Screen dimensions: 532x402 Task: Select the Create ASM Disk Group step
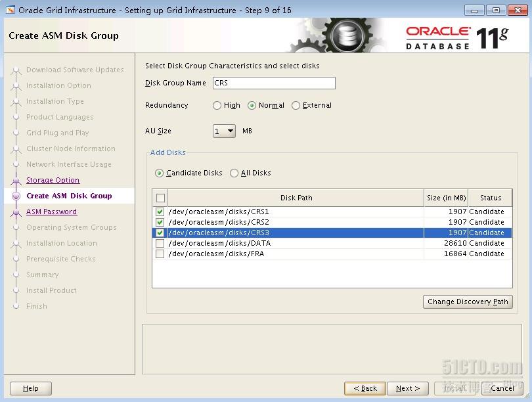tap(69, 196)
